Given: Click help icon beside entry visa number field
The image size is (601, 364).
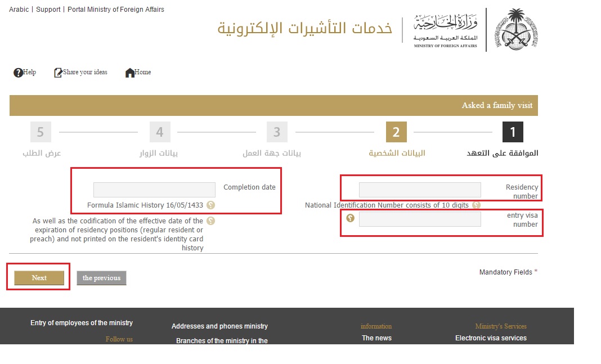Looking at the screenshot, I should (351, 218).
